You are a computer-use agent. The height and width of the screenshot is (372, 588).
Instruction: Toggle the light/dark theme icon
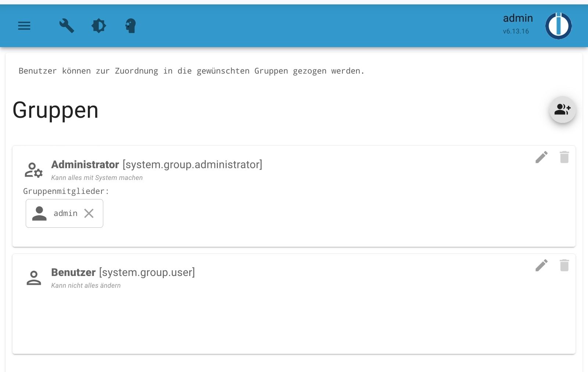[x=98, y=26]
